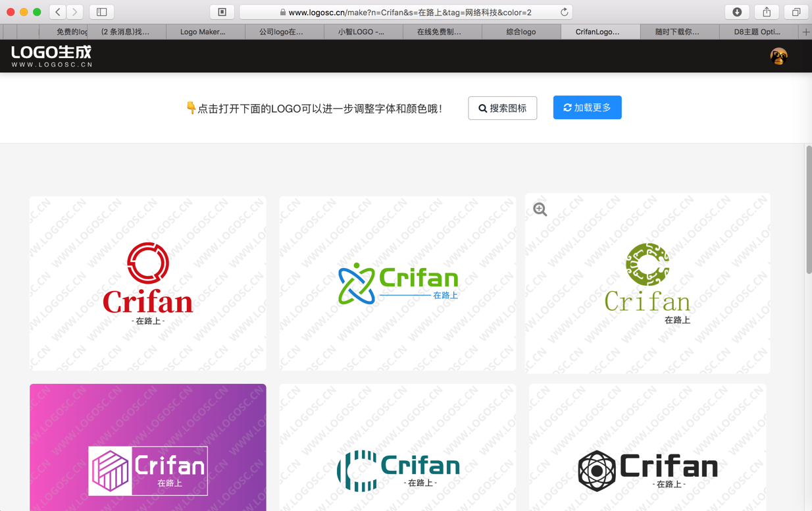Go back with Safari's back arrow

(58, 12)
